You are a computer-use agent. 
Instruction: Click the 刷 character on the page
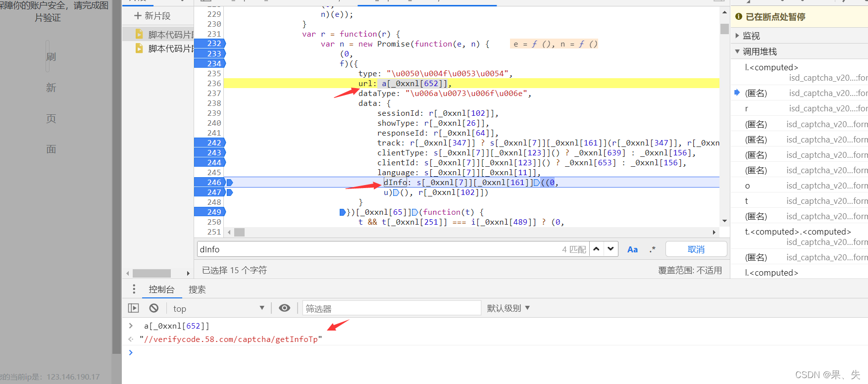[51, 57]
